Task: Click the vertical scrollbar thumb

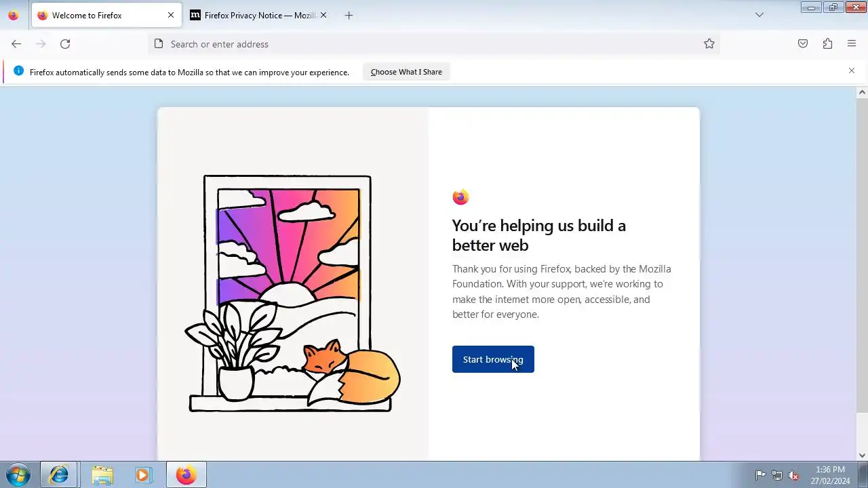Action: 862,256
